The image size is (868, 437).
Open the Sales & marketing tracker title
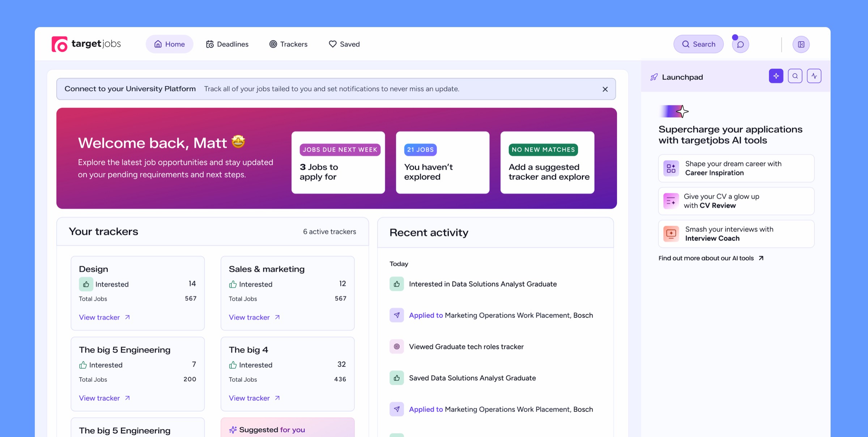(x=267, y=269)
